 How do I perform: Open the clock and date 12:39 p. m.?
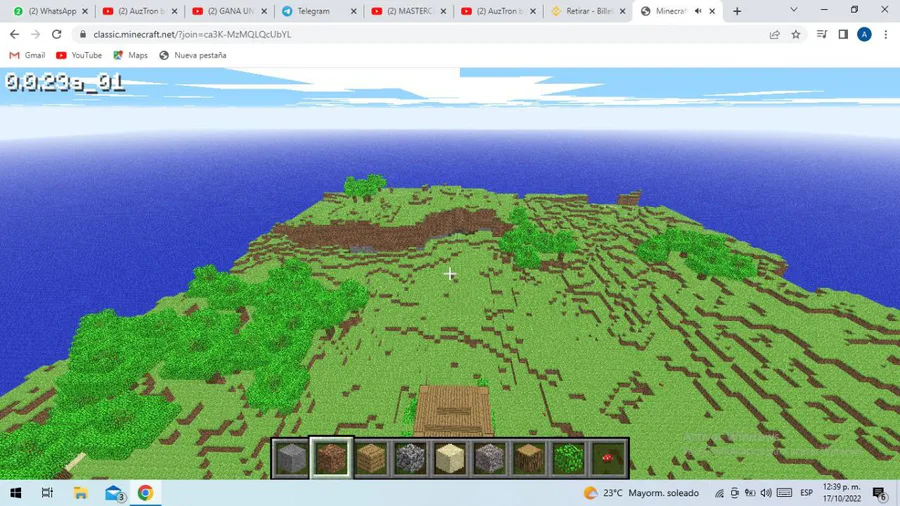842,493
